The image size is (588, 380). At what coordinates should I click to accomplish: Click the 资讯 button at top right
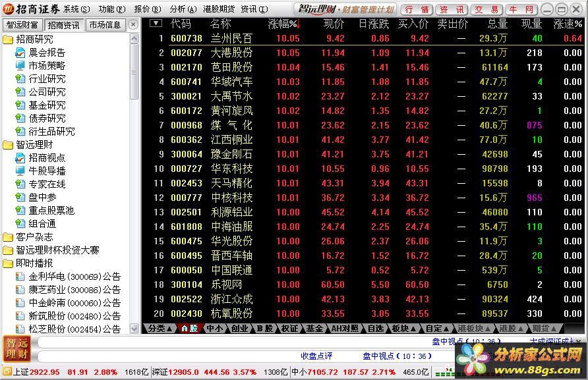[452, 9]
